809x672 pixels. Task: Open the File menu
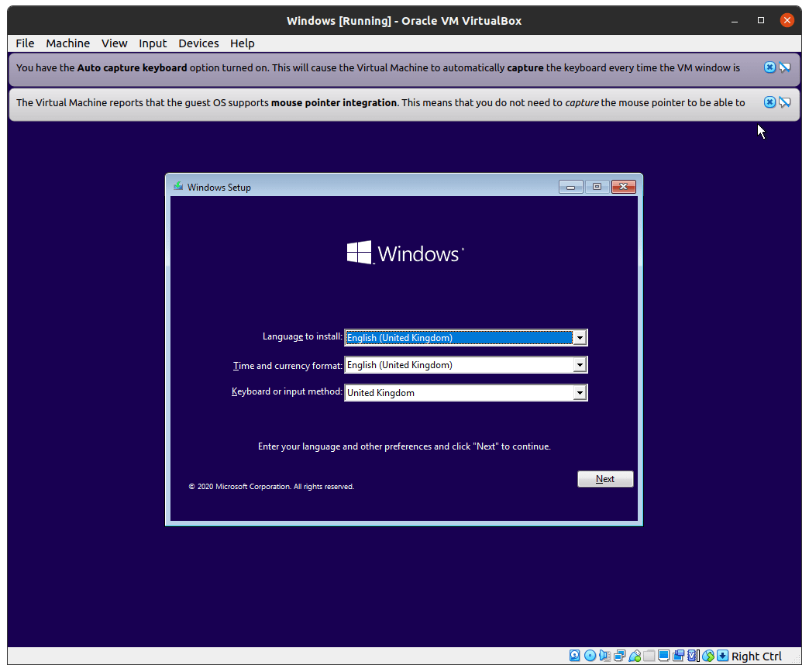pos(25,43)
